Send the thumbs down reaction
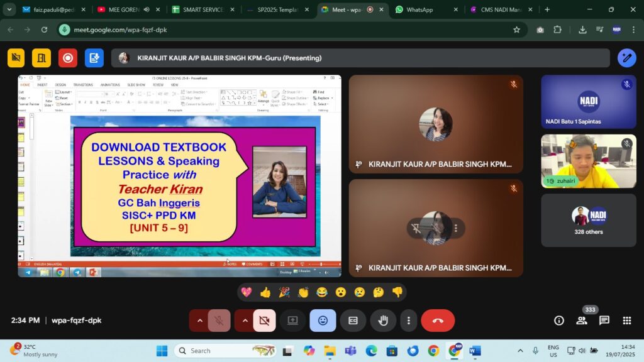Screen dimensions: 644x362 pyautogui.click(x=397, y=292)
